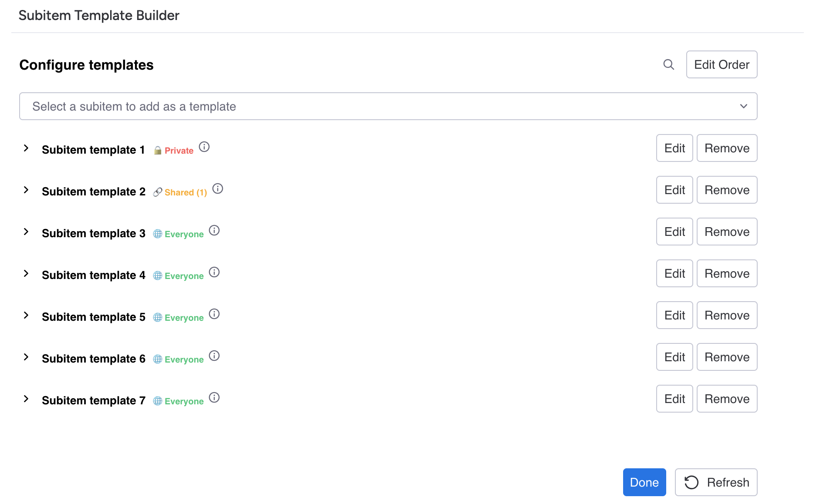Click the red 'Private' visibility label
Viewport: 816px width, 504px height.
click(179, 151)
